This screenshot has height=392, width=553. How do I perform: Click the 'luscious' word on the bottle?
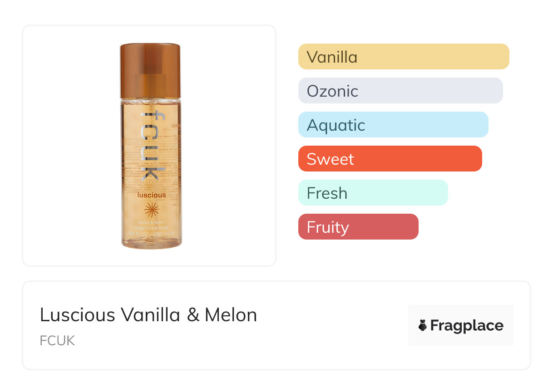tap(151, 195)
